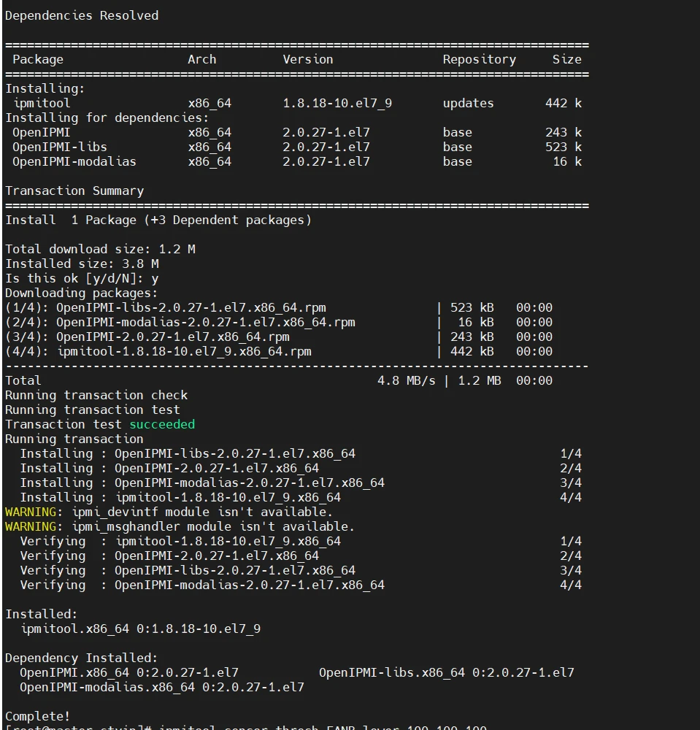Click the "updates" repository entry
This screenshot has width=700, height=730.
(468, 103)
